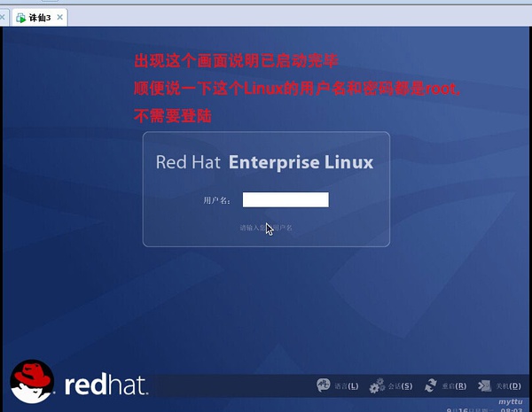Click the username input field
Screen dimensions: 532x412
[286, 199]
